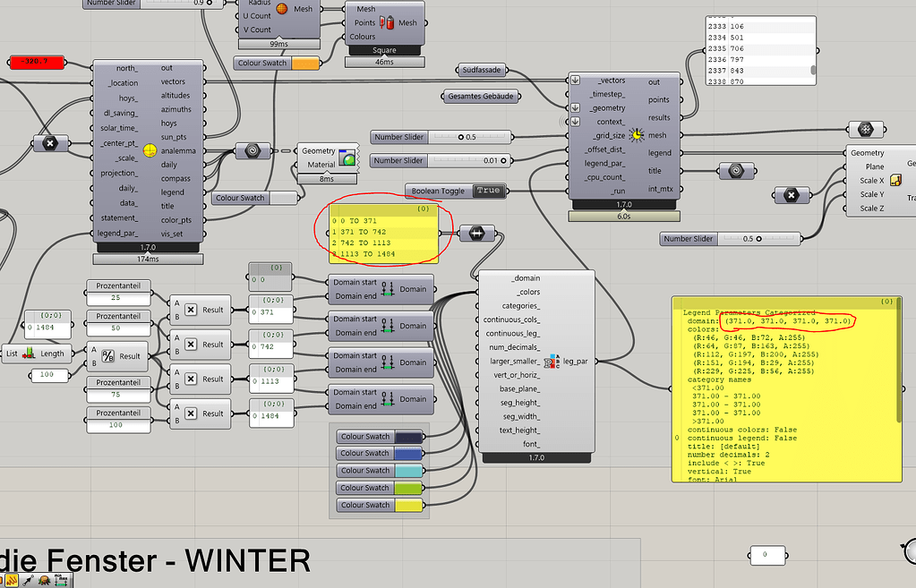Click the flatten arrow on the _vectors input

point(574,80)
